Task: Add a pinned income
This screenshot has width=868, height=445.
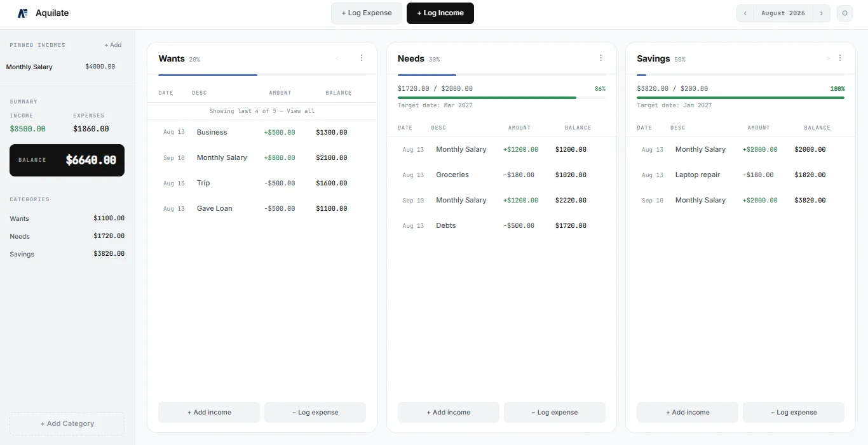Action: click(x=113, y=45)
